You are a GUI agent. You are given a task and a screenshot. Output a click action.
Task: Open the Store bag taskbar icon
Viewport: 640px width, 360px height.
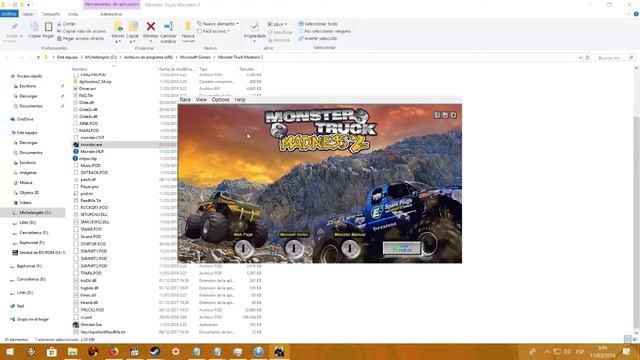[52, 351]
